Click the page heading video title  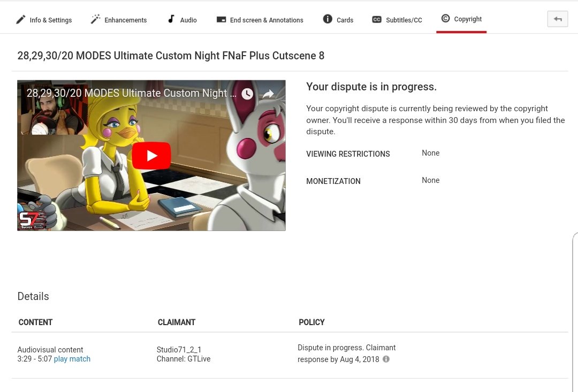171,56
